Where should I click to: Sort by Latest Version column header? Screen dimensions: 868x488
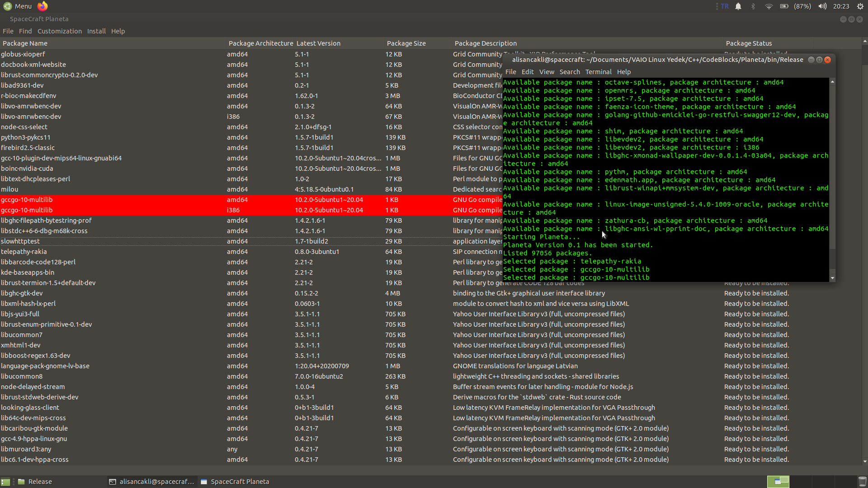point(339,43)
